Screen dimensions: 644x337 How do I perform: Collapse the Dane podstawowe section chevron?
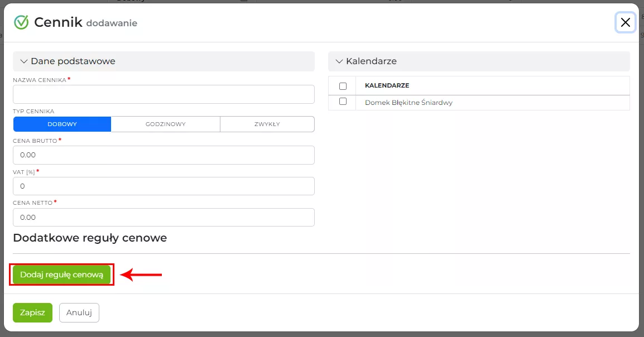coord(24,61)
